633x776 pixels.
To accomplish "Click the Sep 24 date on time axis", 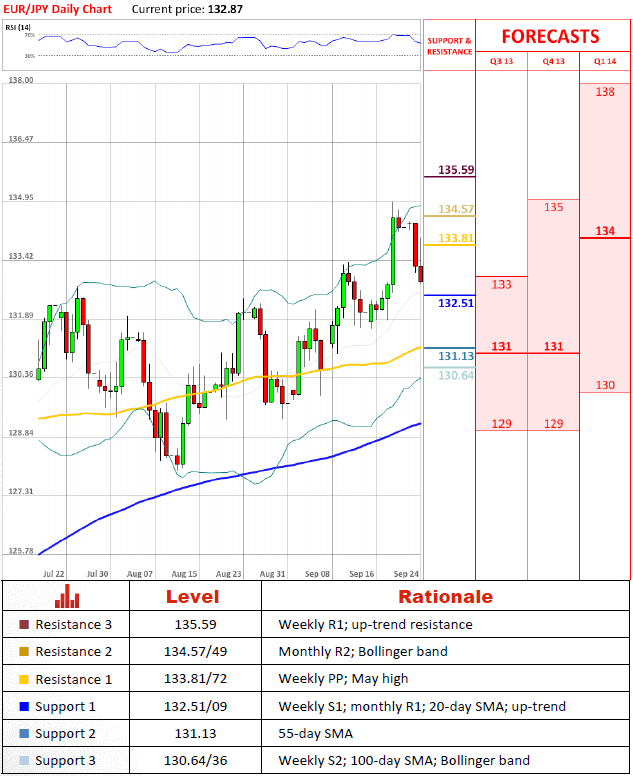I will [406, 575].
